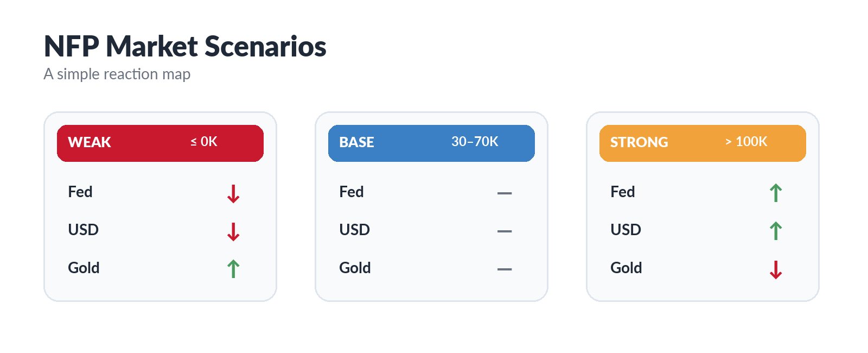Viewport: 868px width, 353px height.
Task: Click the USD label in the STRONG card
Action: click(626, 230)
